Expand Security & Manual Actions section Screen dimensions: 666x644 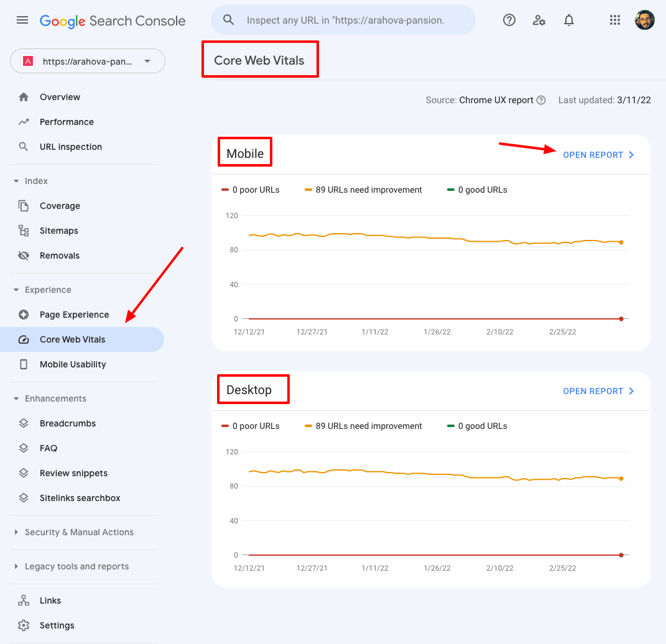click(16, 532)
